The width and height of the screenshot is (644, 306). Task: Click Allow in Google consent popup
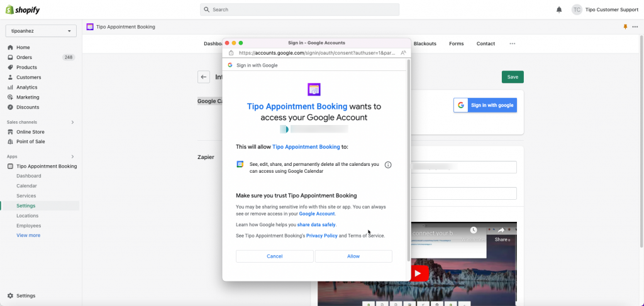point(353,256)
